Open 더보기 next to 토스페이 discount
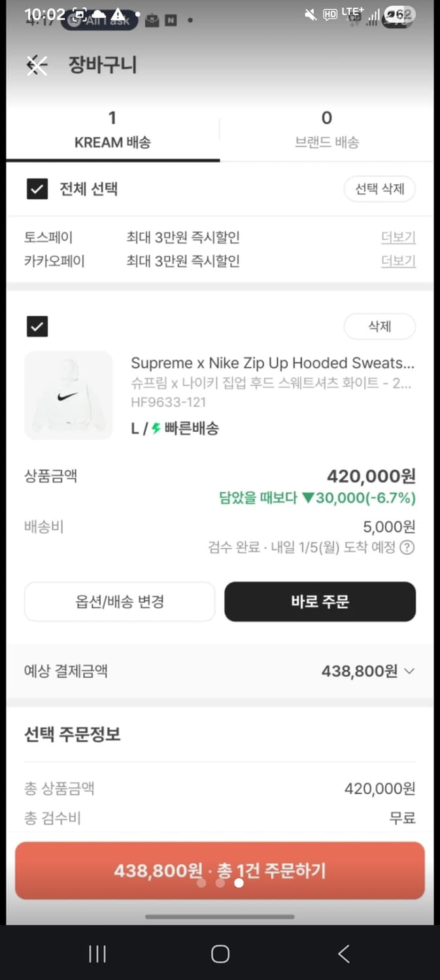Screen dimensions: 440x980 pos(398,237)
